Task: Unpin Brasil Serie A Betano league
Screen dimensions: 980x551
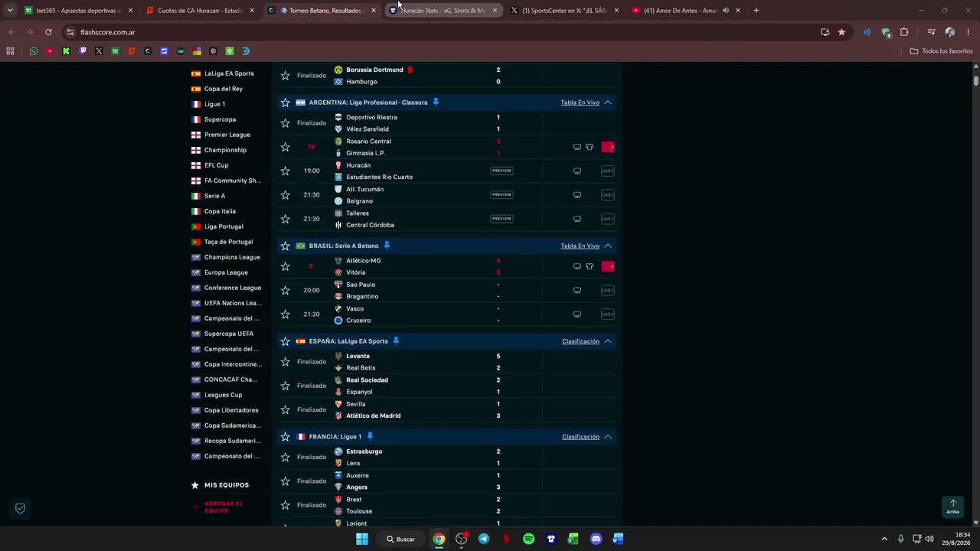Action: (x=387, y=246)
